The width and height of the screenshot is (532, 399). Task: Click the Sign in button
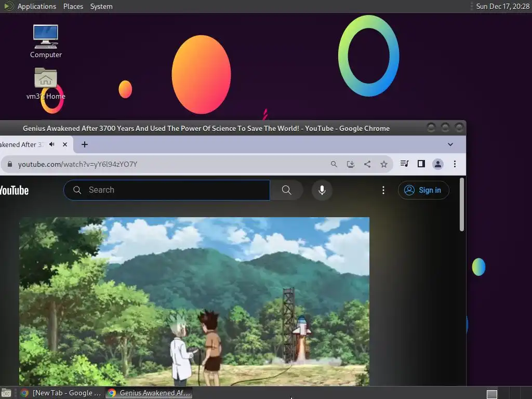[x=423, y=190]
